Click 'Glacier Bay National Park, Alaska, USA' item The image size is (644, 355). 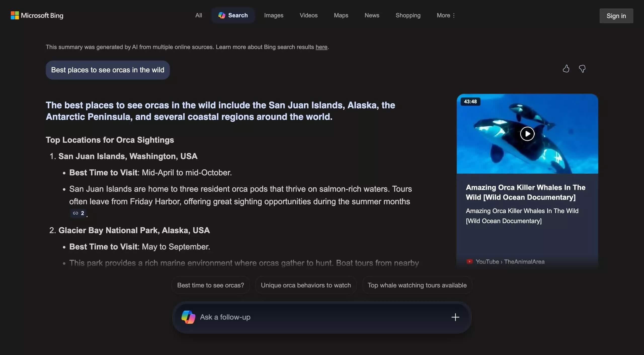[134, 230]
